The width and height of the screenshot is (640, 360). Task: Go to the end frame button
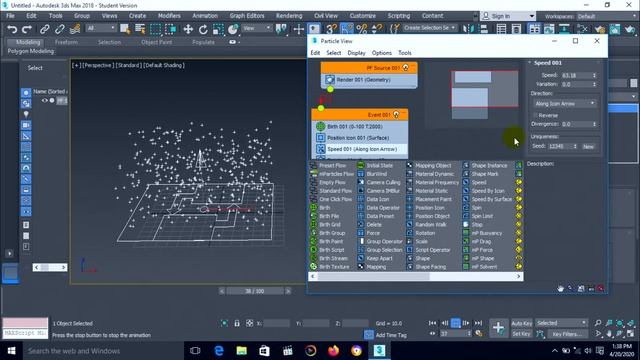[x=478, y=323]
